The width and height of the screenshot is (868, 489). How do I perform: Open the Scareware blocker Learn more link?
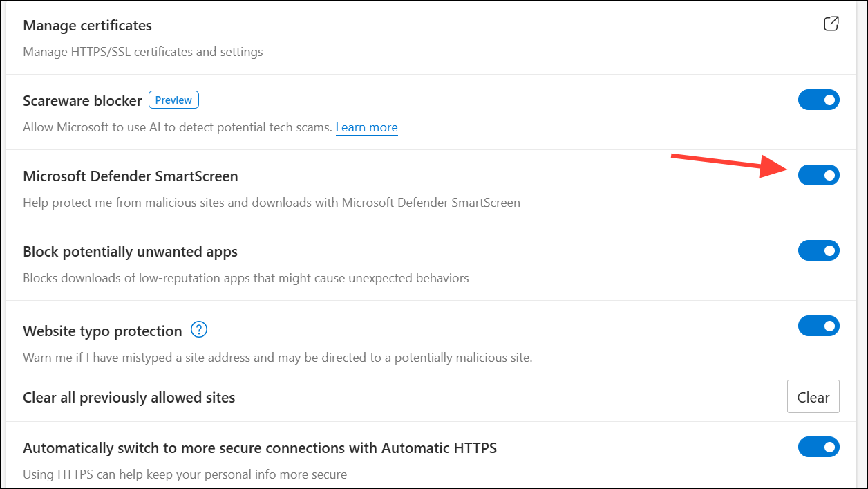pos(366,127)
